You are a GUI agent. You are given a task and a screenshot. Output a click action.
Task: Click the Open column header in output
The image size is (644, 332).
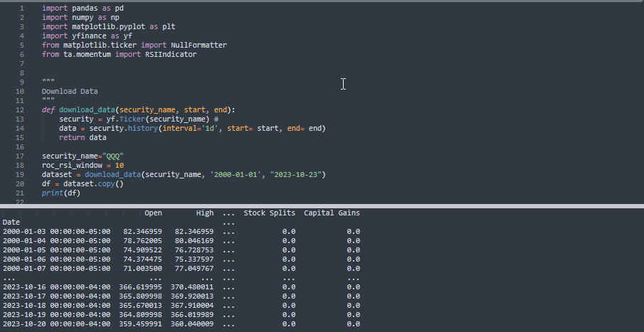[x=153, y=213]
